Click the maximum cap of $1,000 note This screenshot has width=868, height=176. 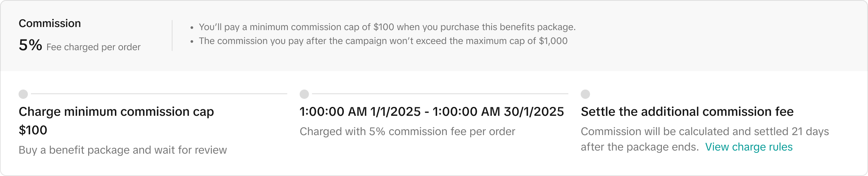[383, 41]
